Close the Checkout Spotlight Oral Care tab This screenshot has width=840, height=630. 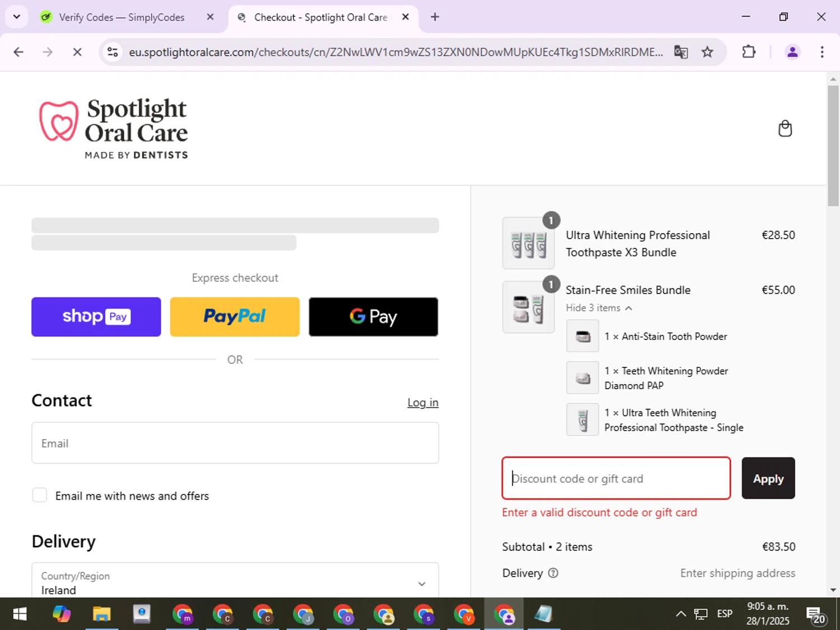pyautogui.click(x=405, y=17)
